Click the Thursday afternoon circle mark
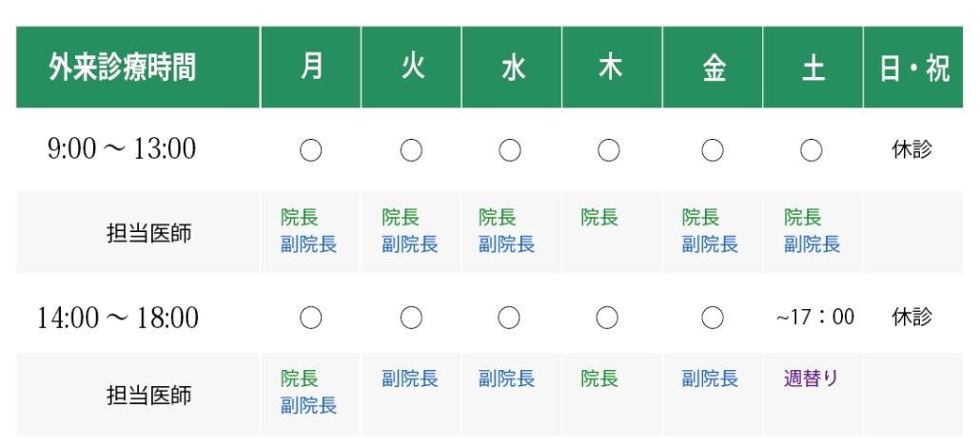 pyautogui.click(x=607, y=318)
